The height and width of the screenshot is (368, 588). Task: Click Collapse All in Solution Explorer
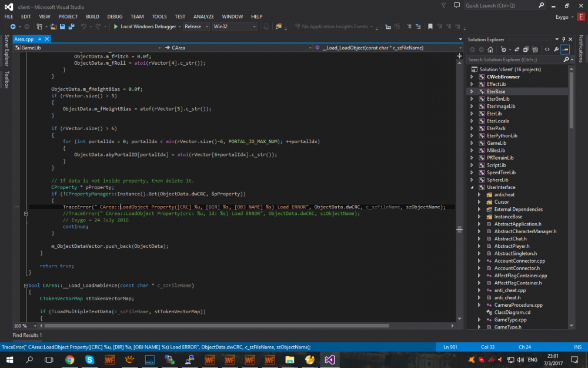tap(526, 49)
